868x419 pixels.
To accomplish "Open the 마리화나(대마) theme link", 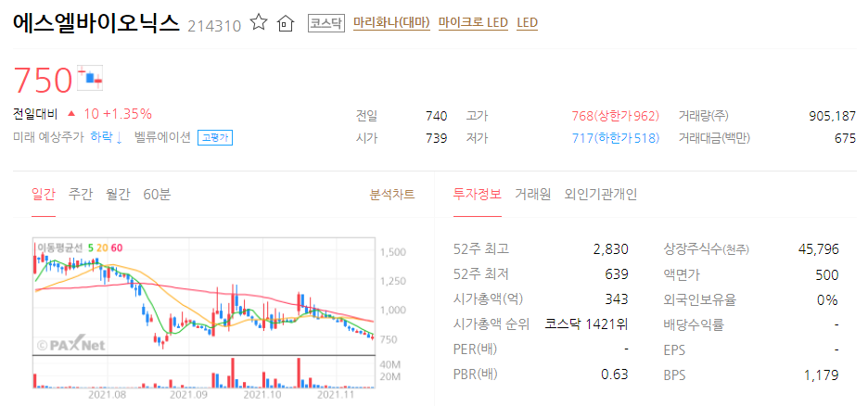I will click(391, 23).
